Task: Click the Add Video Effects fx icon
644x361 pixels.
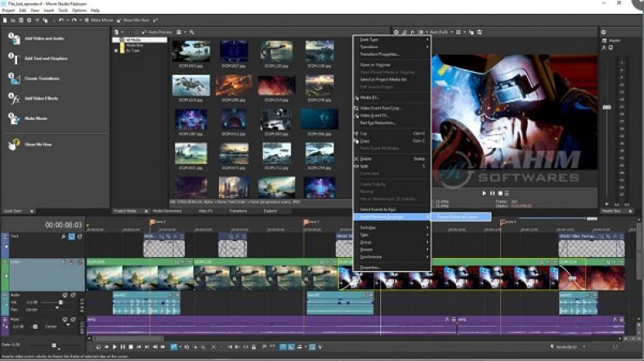Action: click(x=14, y=98)
